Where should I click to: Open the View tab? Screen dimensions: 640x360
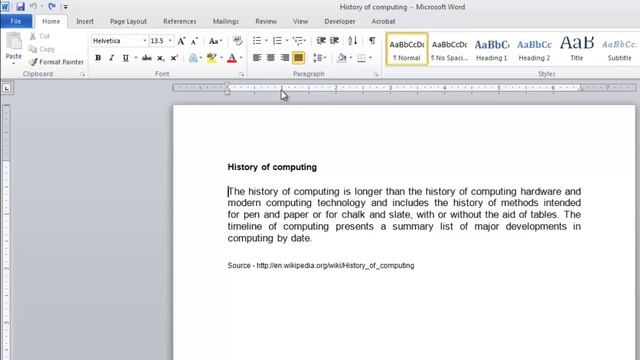point(300,21)
